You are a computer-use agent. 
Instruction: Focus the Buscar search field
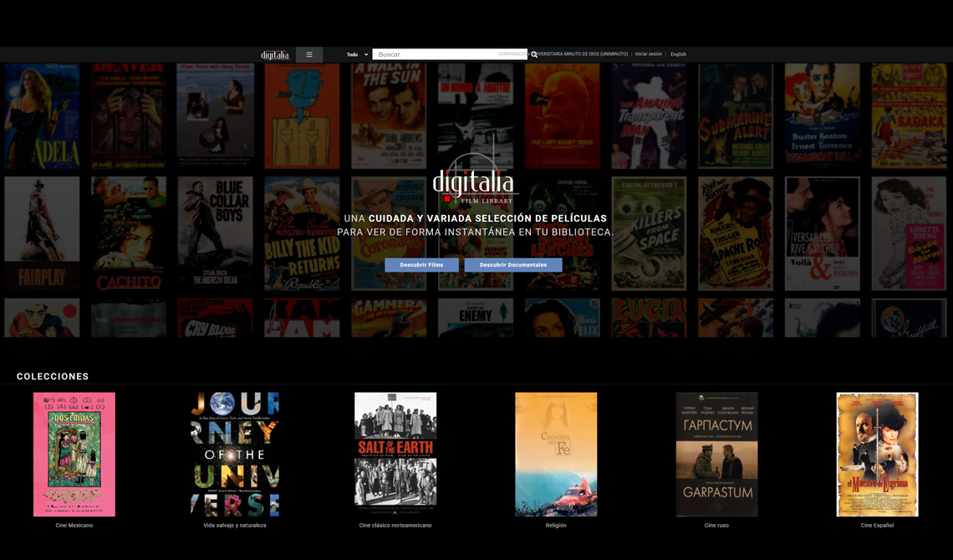coord(451,54)
